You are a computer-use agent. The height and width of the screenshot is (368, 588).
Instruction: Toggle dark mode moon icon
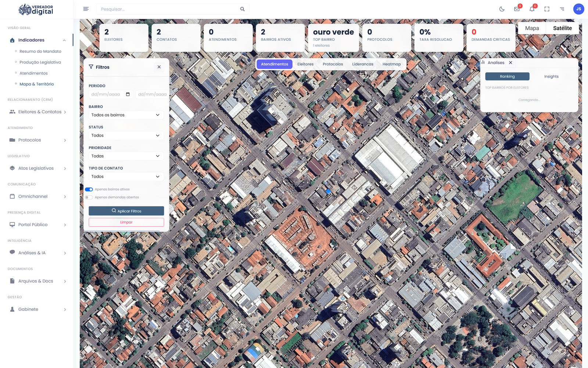pyautogui.click(x=502, y=9)
